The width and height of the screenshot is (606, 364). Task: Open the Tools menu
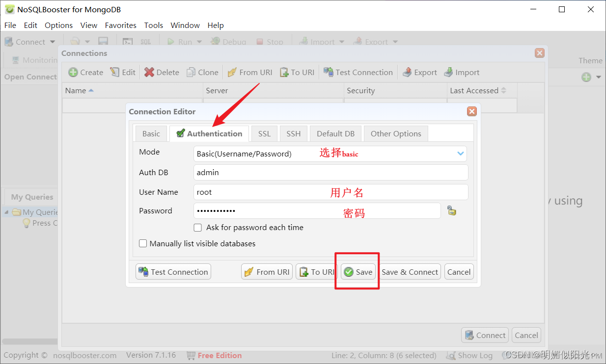click(153, 25)
